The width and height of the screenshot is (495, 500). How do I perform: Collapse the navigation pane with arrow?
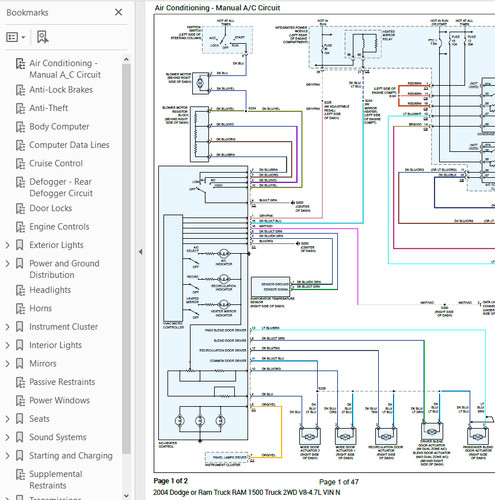(141, 252)
